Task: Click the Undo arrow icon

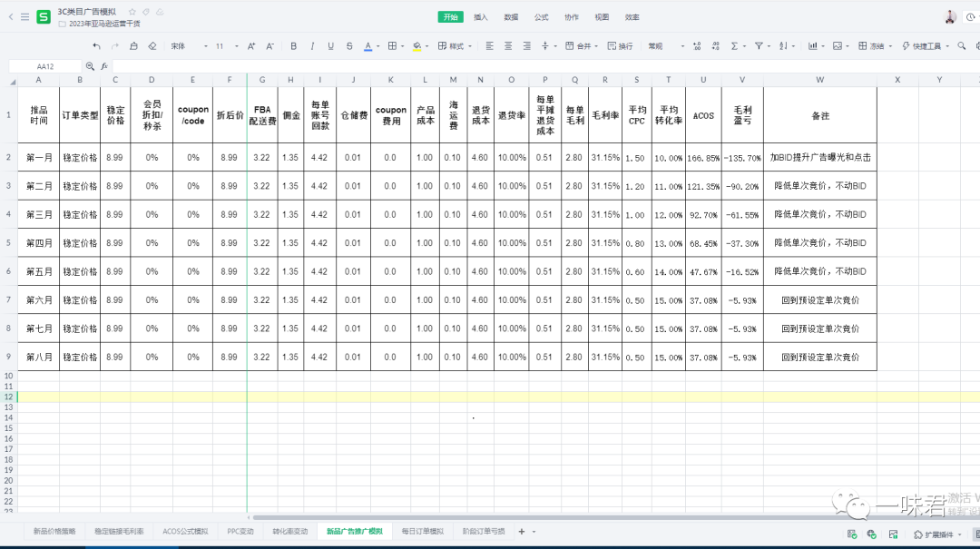Action: pyautogui.click(x=97, y=46)
